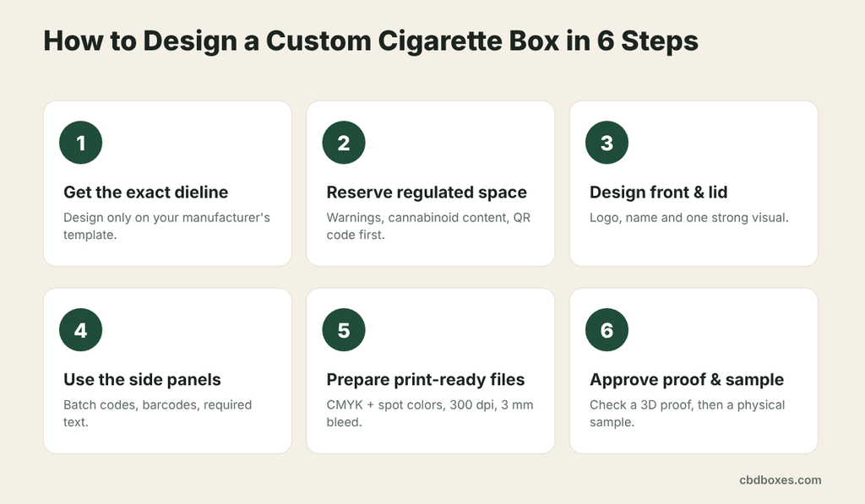This screenshot has height=504, width=865.
Task: Select the 'Reserve regulated space' heading
Action: [x=427, y=192]
